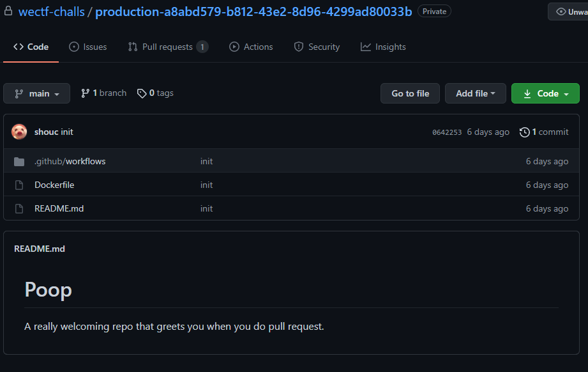Click the tag icon next to tags
Screen dimensions: 588x372
coord(141,93)
